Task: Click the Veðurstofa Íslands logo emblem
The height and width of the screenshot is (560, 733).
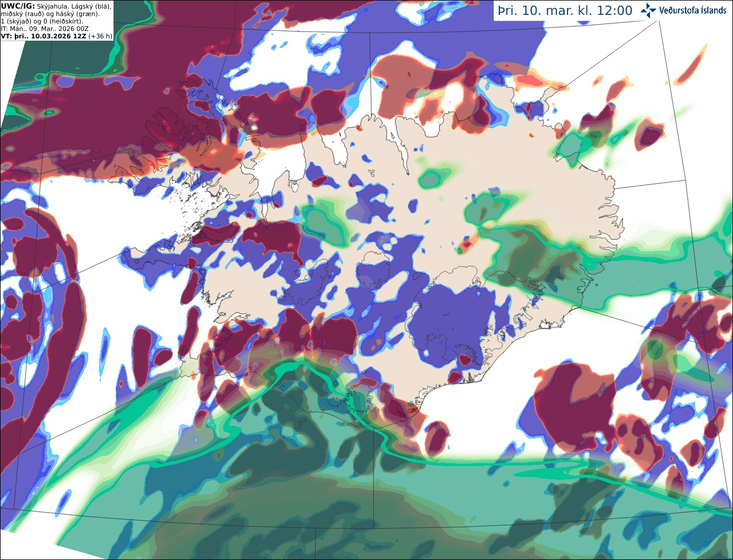Action: coord(648,10)
